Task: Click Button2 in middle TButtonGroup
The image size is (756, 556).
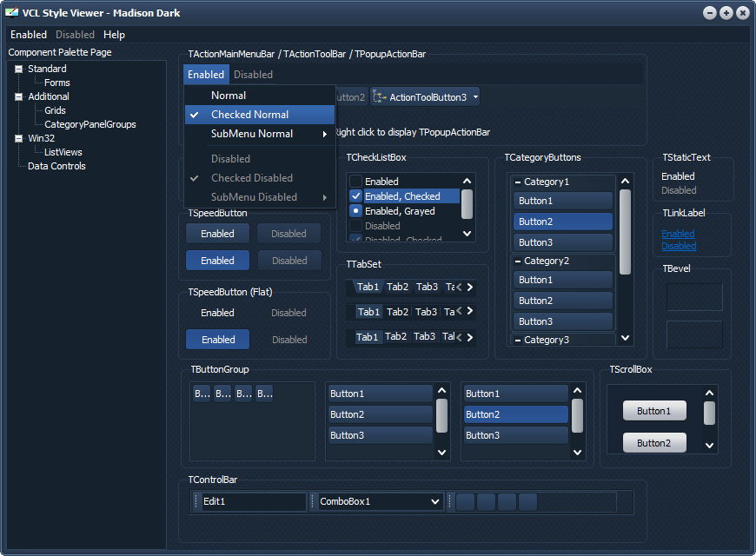Action: [x=380, y=414]
